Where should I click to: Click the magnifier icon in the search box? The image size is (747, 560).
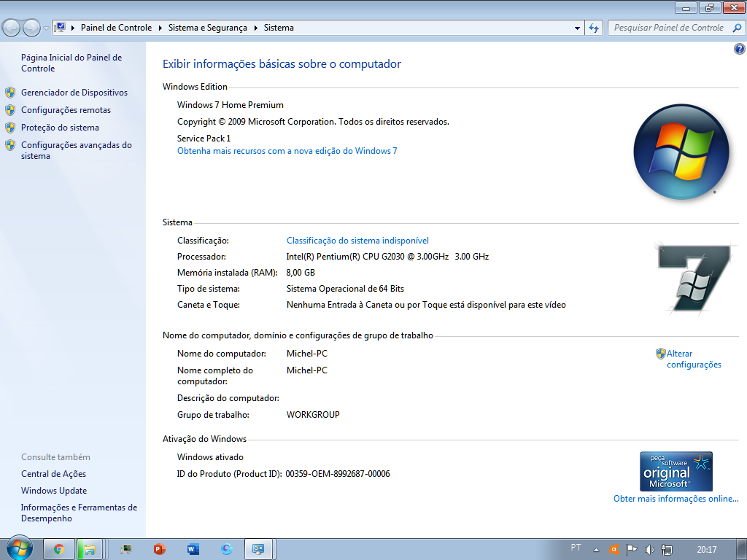tap(737, 28)
